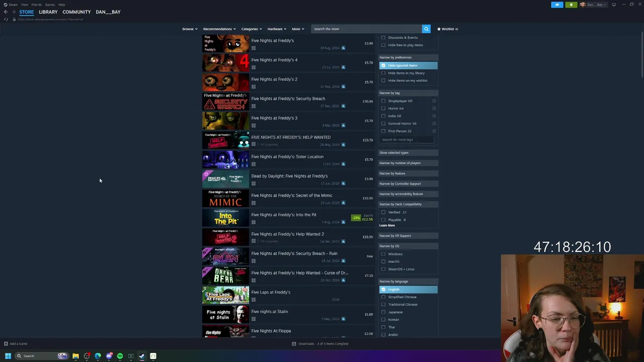Check the Windows OS filter

click(383, 254)
